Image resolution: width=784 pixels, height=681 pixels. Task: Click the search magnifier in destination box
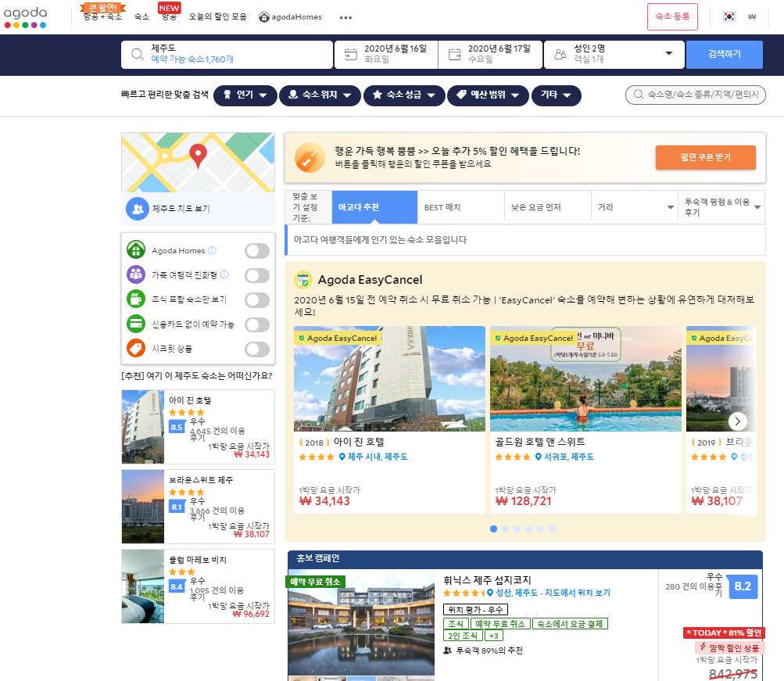click(x=137, y=54)
